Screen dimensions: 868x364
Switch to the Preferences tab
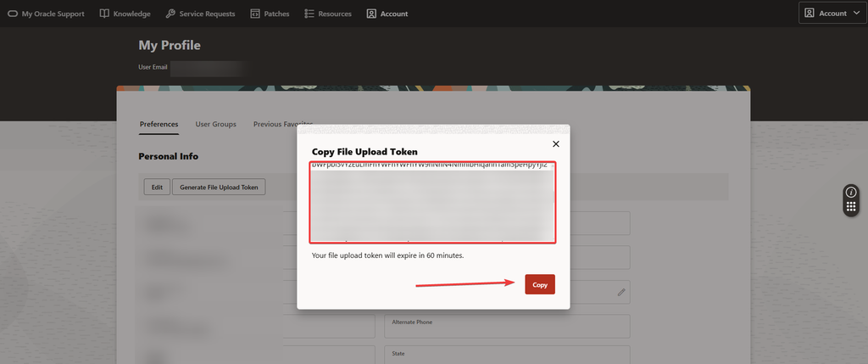[x=159, y=124]
